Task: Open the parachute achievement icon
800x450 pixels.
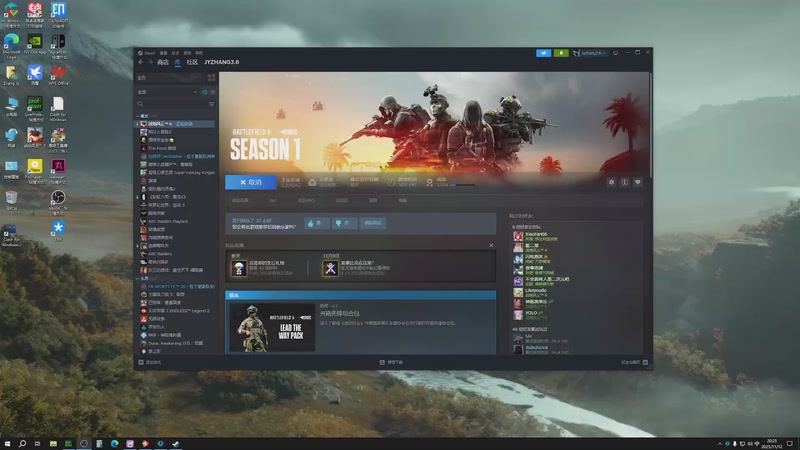Action: click(x=239, y=268)
